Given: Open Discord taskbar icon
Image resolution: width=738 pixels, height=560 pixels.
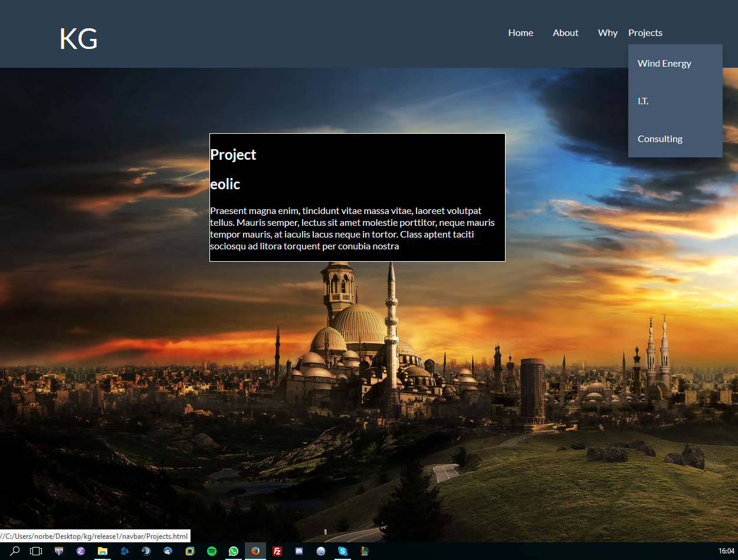Looking at the screenshot, I should click(x=299, y=551).
